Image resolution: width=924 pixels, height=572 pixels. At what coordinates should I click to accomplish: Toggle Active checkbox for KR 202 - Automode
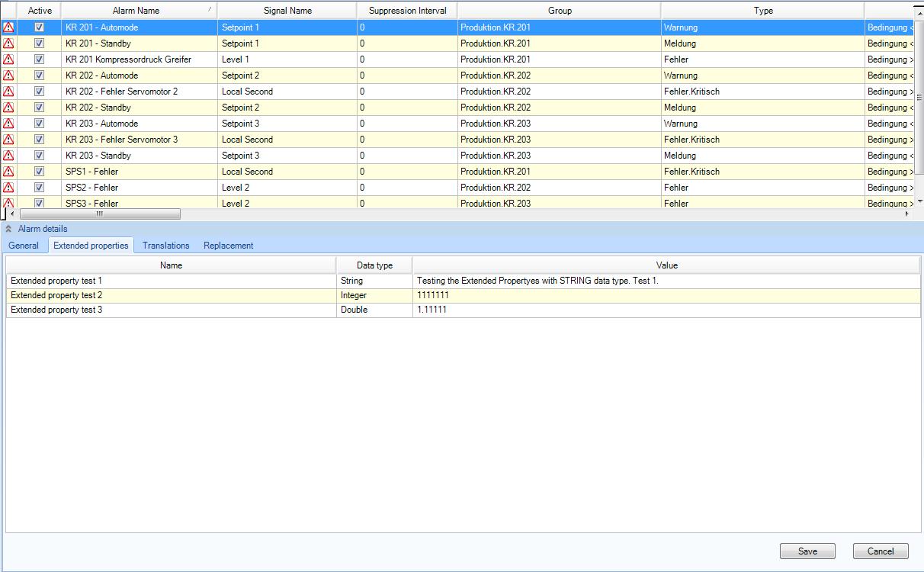pos(40,76)
